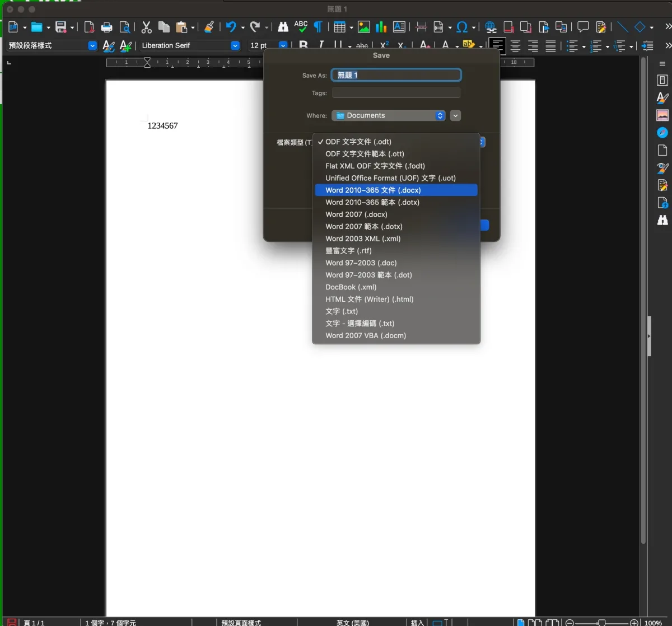The width and height of the screenshot is (672, 626).
Task: Toggle center alignment for the paragraph
Action: pos(515,46)
